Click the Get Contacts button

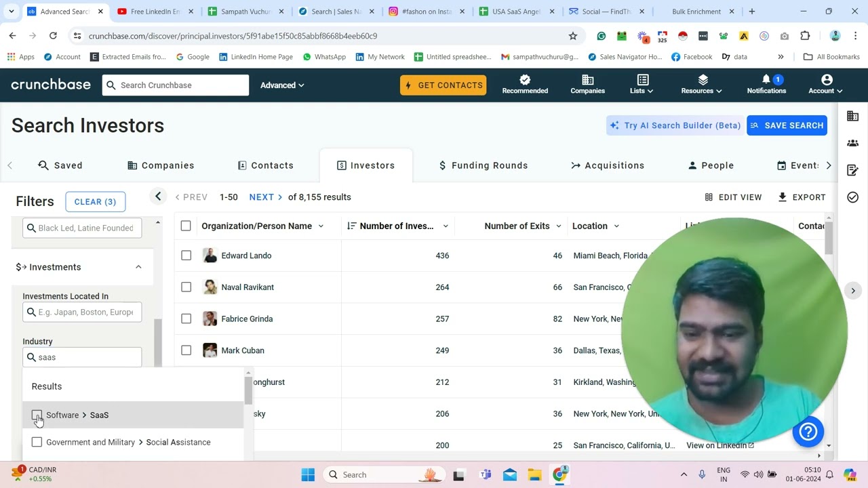(x=443, y=85)
